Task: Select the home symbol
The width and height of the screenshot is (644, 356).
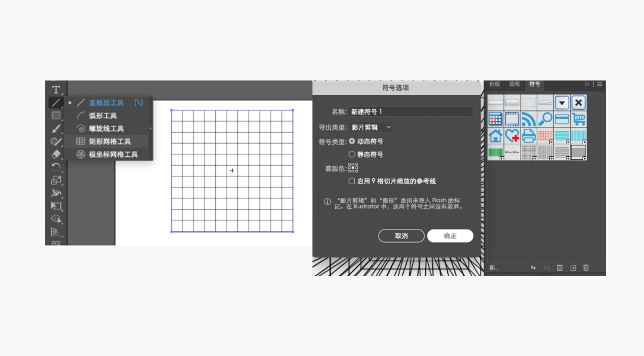Action: (496, 135)
